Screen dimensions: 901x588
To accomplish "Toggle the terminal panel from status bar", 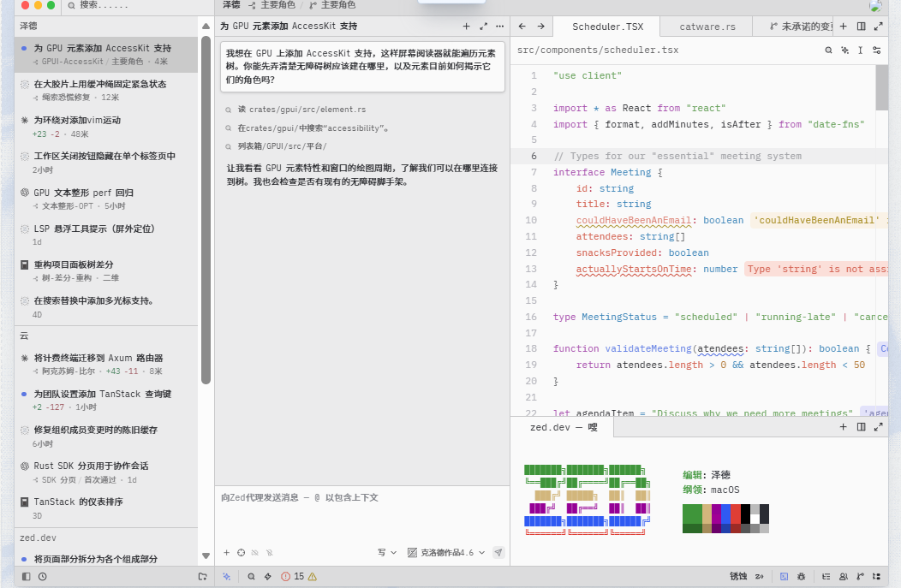I will pos(784,577).
